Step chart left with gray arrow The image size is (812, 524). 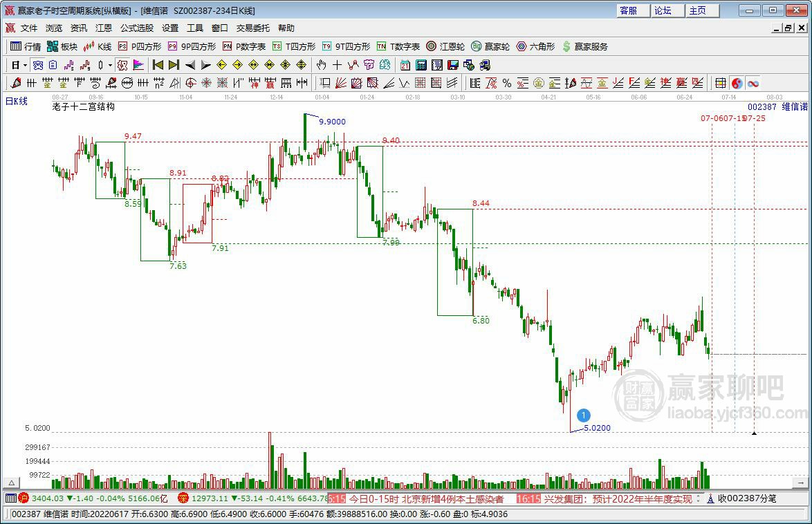[x=190, y=65]
